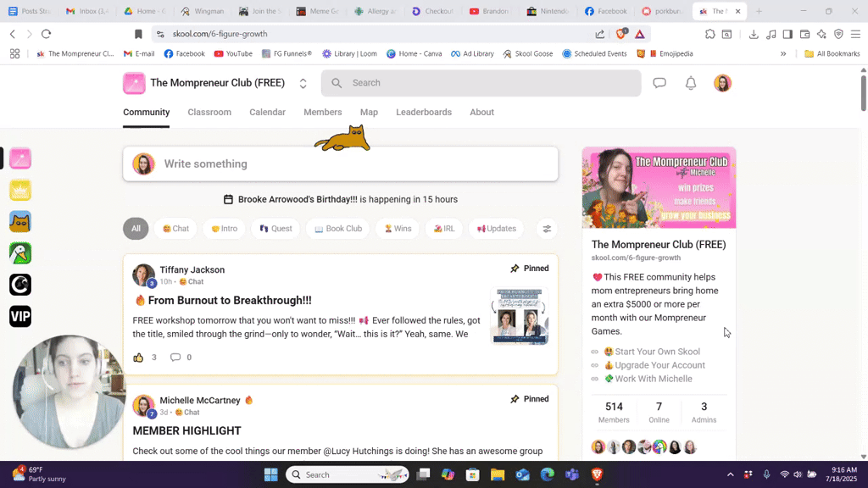Open the 7 Online count
Viewport: 868px width, 488px height.
pyautogui.click(x=659, y=413)
